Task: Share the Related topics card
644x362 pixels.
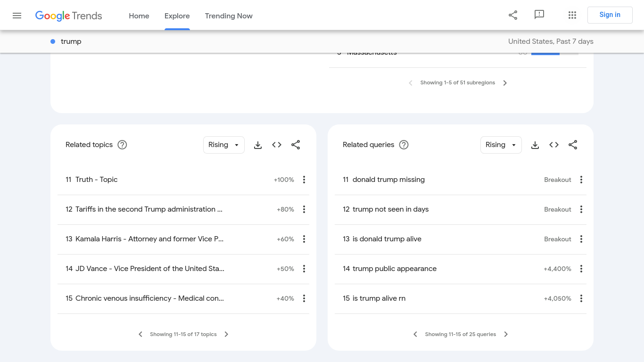Action: pyautogui.click(x=296, y=145)
